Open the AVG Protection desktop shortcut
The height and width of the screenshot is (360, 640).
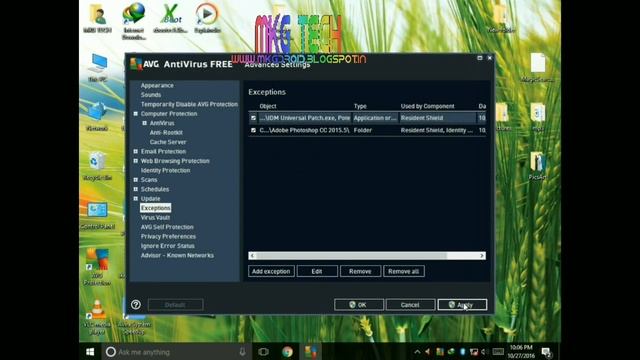97,267
